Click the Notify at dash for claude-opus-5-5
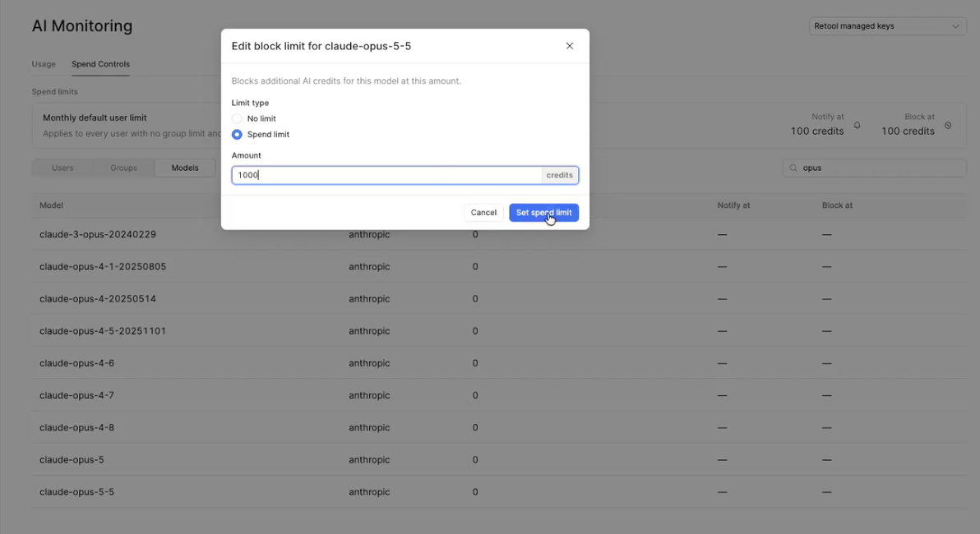Image resolution: width=980 pixels, height=534 pixels. pos(723,491)
